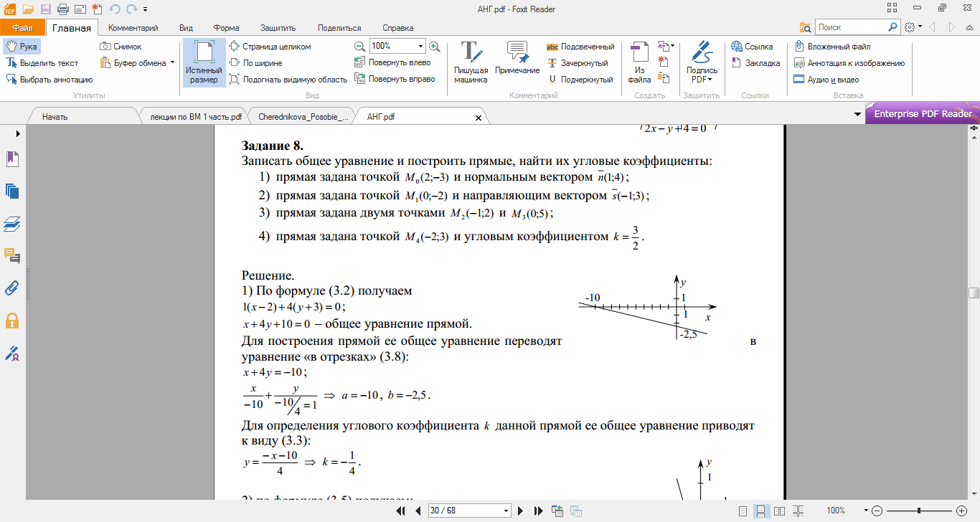Switch to Cherednikova_Posobie document tab
Viewport: 980px width, 522px height.
[x=302, y=116]
